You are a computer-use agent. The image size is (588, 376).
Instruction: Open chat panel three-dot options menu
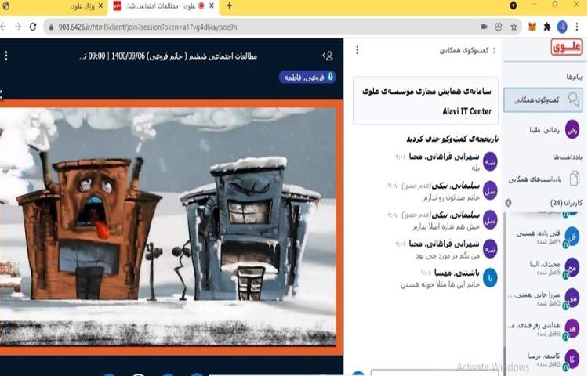pyautogui.click(x=358, y=50)
